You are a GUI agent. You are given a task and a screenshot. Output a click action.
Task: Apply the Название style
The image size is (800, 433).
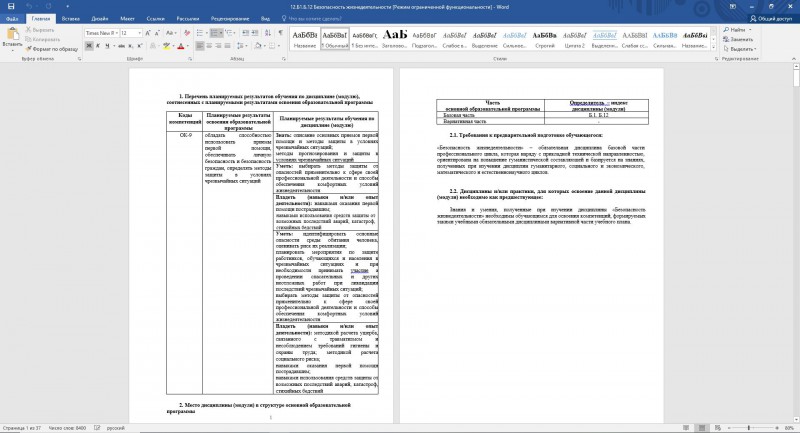[x=305, y=39]
